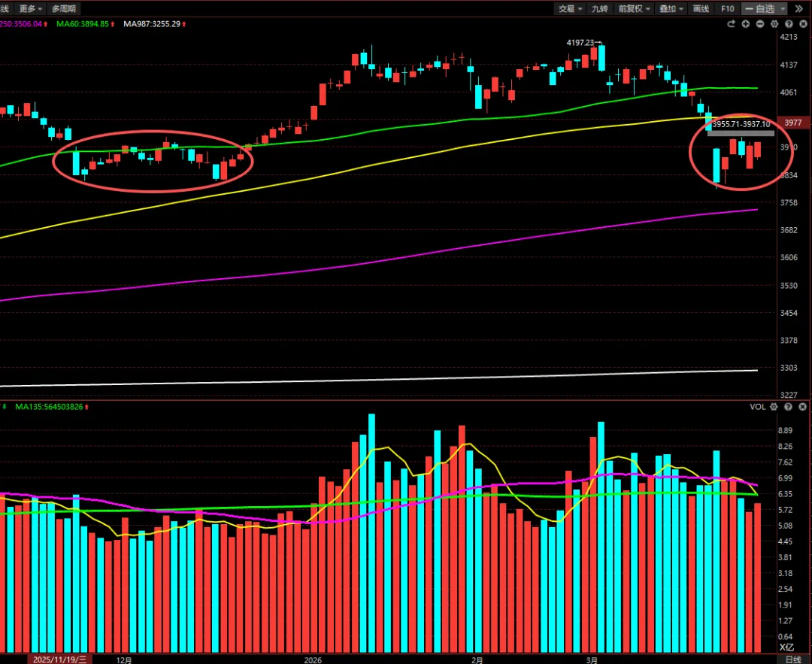Screen dimensions: 812x664
Task: Open main chart indicator help icon
Action: [789, 24]
